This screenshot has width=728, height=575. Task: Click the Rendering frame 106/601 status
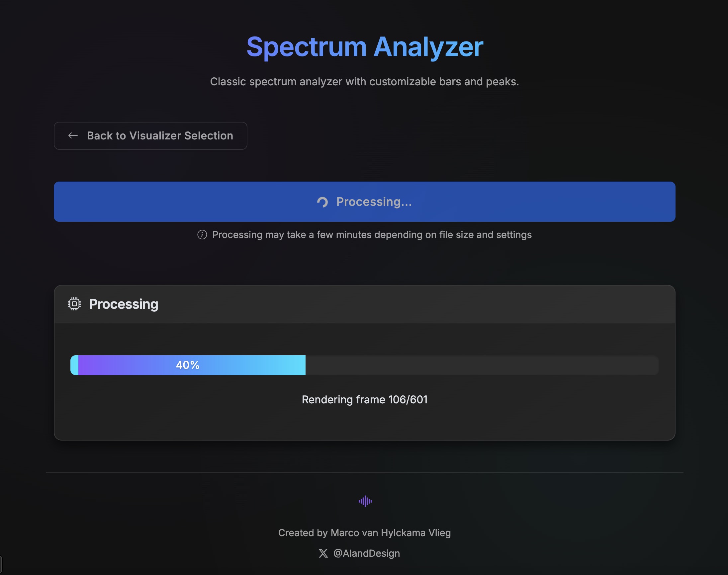tap(364, 400)
